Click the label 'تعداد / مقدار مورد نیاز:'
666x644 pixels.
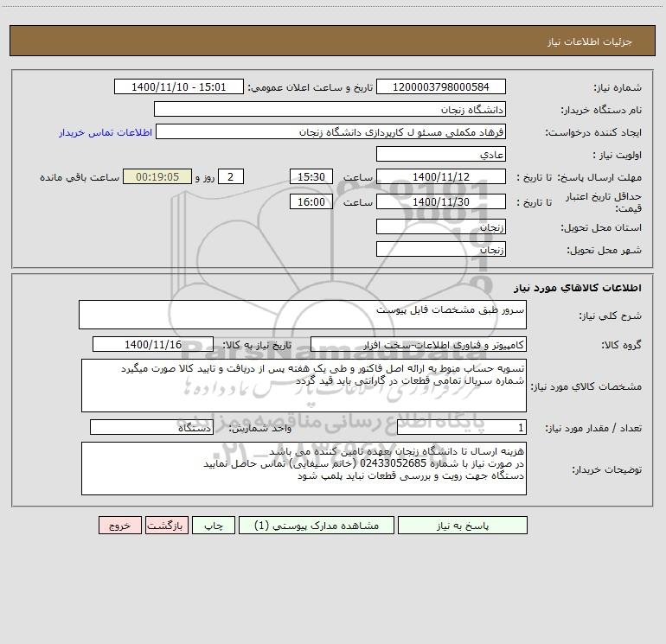point(593,428)
